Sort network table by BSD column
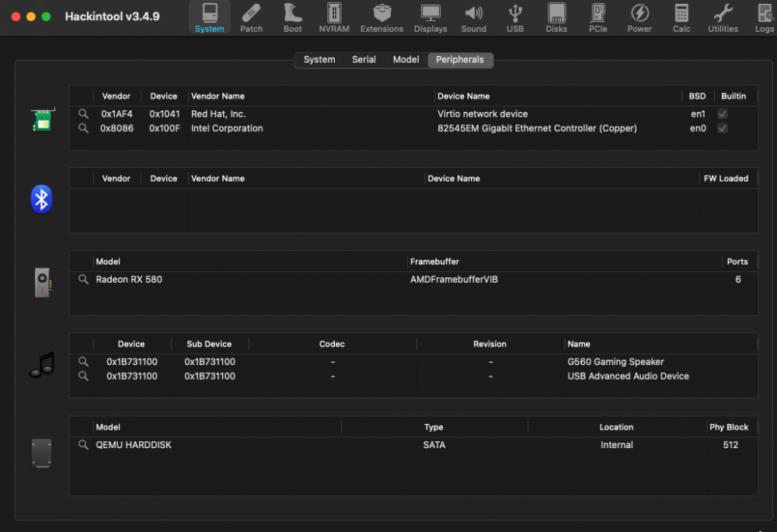This screenshot has width=777, height=532. tap(697, 96)
